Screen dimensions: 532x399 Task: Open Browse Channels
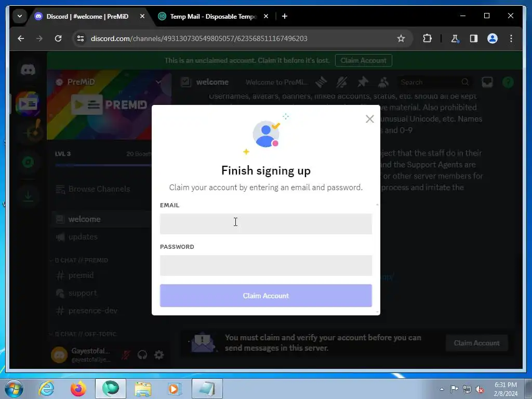(99, 189)
